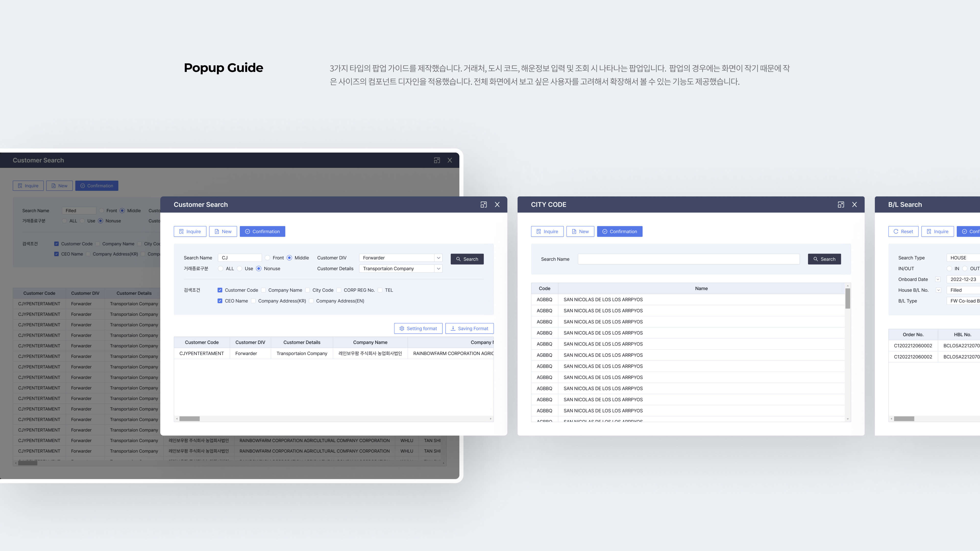This screenshot has width=980, height=551.
Task: Click the CITY CODE Search Name field
Action: point(689,259)
